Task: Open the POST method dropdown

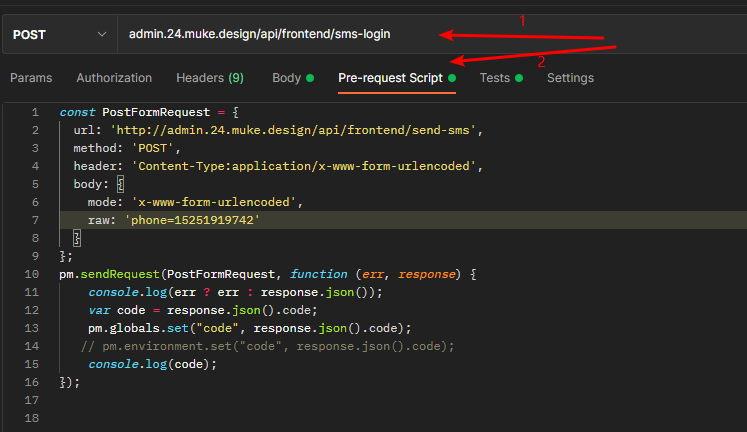Action: click(x=60, y=34)
